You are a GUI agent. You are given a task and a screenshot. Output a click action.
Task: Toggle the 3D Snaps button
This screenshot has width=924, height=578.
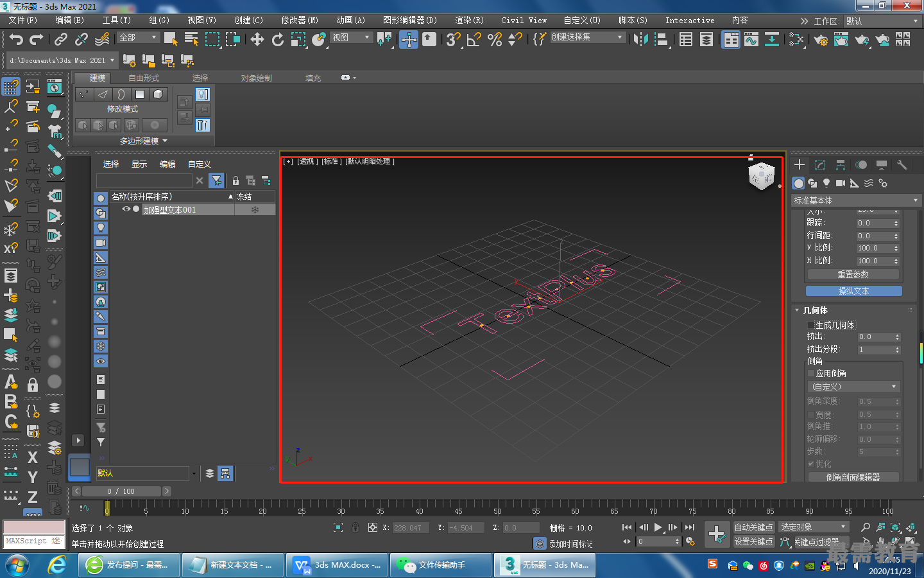(x=453, y=39)
